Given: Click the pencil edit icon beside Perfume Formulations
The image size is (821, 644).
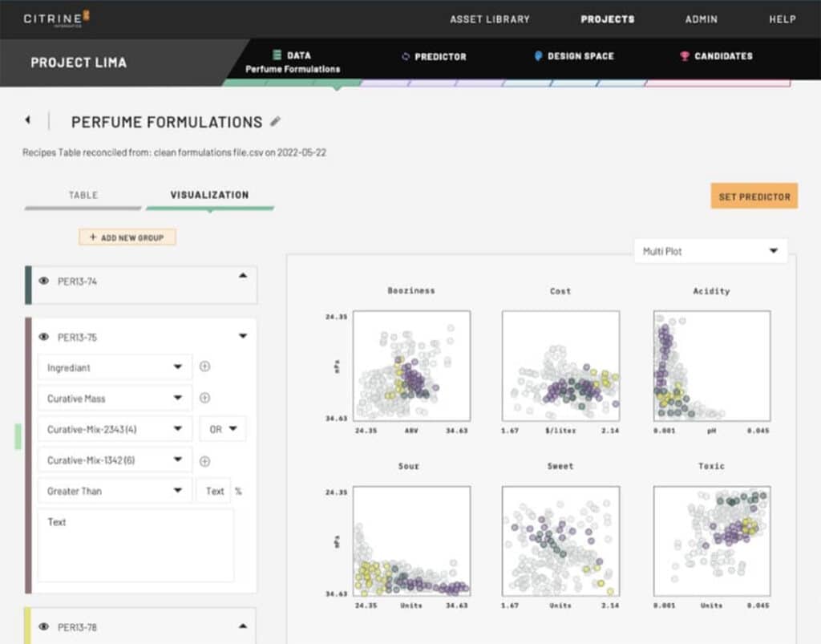Looking at the screenshot, I should 276,122.
